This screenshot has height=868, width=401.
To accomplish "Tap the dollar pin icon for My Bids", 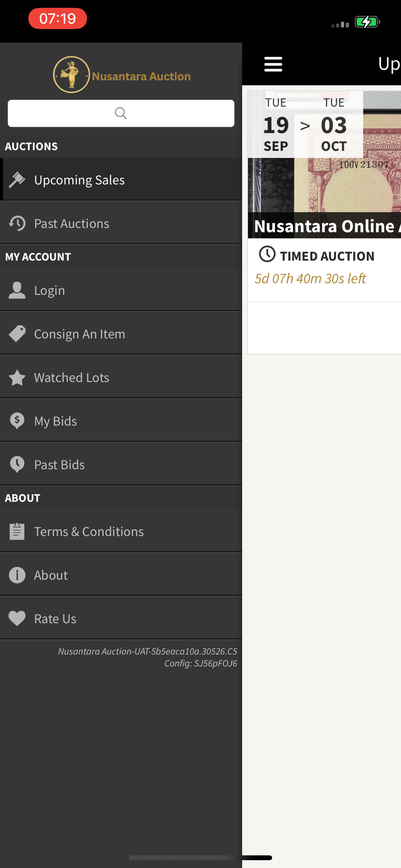I will pyautogui.click(x=17, y=421).
